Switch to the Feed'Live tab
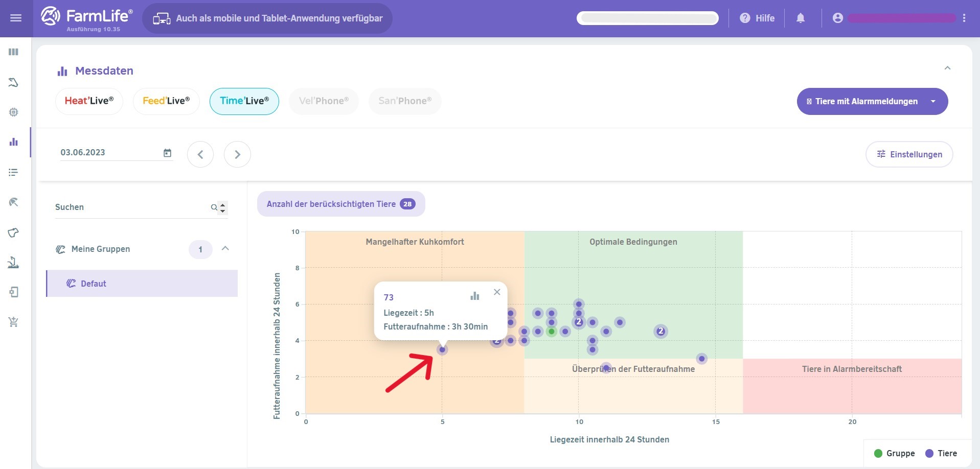 (166, 101)
